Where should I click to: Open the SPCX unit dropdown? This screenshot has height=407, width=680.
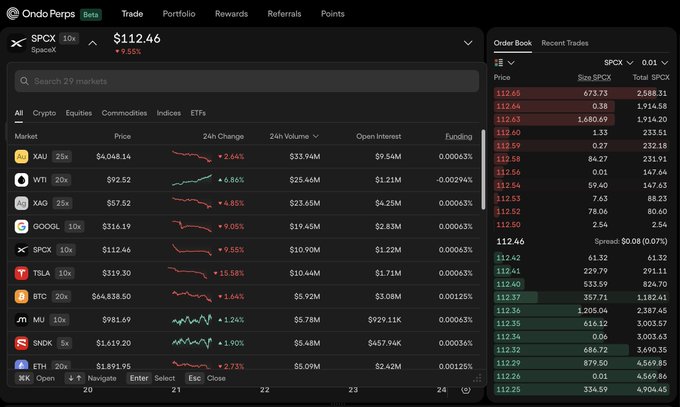click(x=618, y=63)
